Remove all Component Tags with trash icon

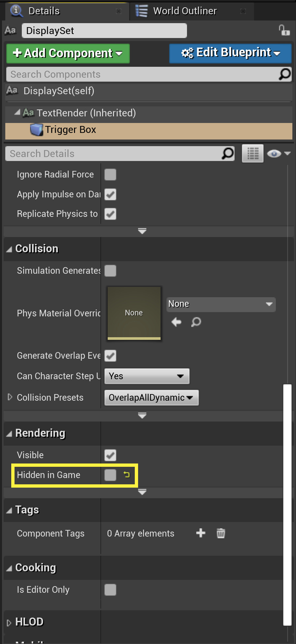click(221, 533)
